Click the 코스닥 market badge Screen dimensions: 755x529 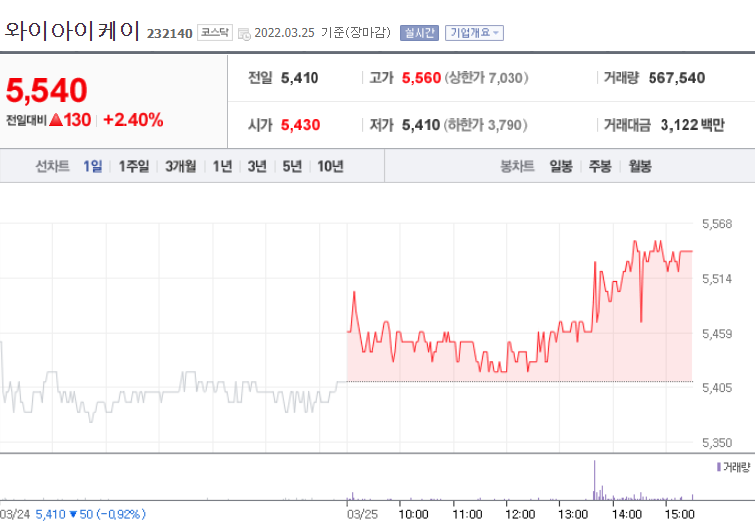215,33
